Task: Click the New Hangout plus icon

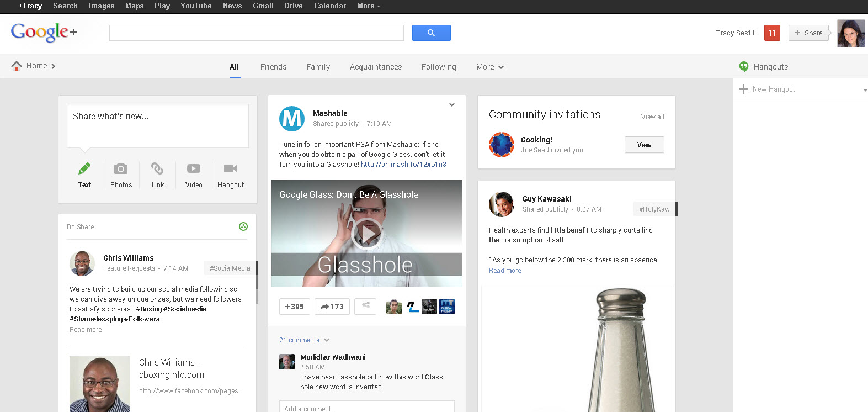Action: [x=743, y=89]
